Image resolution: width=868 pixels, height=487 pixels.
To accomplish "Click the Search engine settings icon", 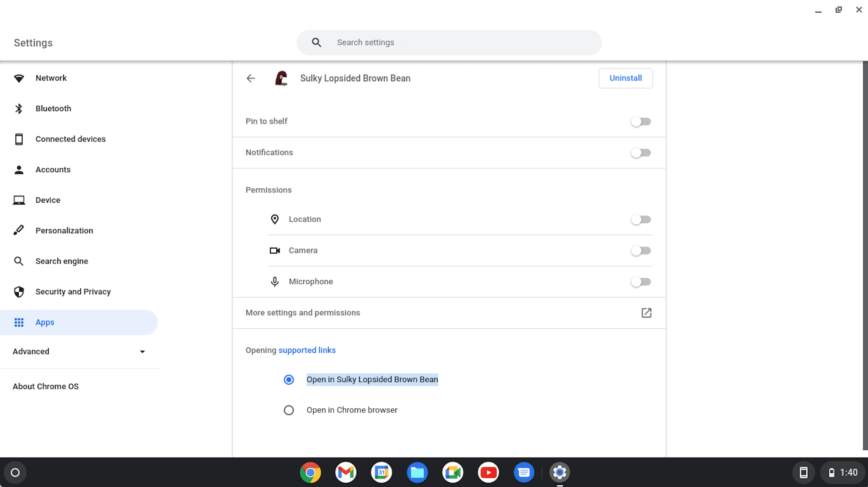I will click(19, 261).
